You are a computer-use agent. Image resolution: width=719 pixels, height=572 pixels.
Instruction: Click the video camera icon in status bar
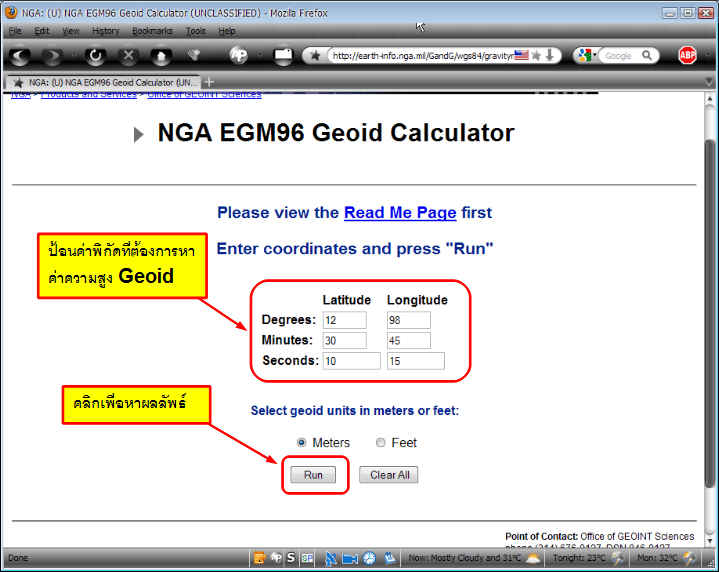(350, 558)
